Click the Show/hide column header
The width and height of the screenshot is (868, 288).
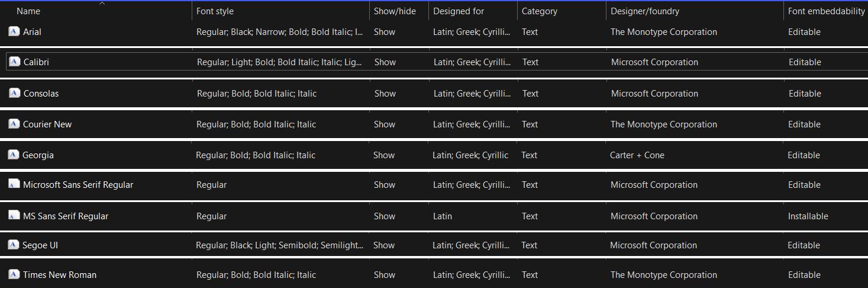pyautogui.click(x=393, y=11)
